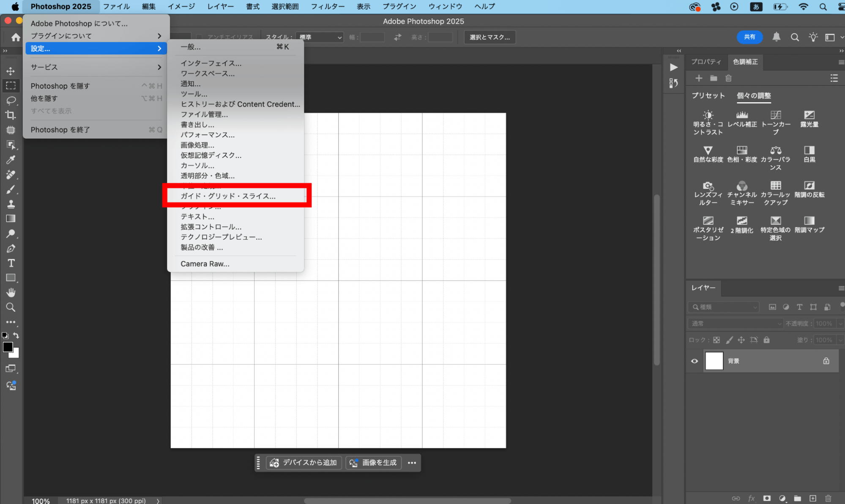Select the Crop tool
Screen dimensions: 845x504
11,115
